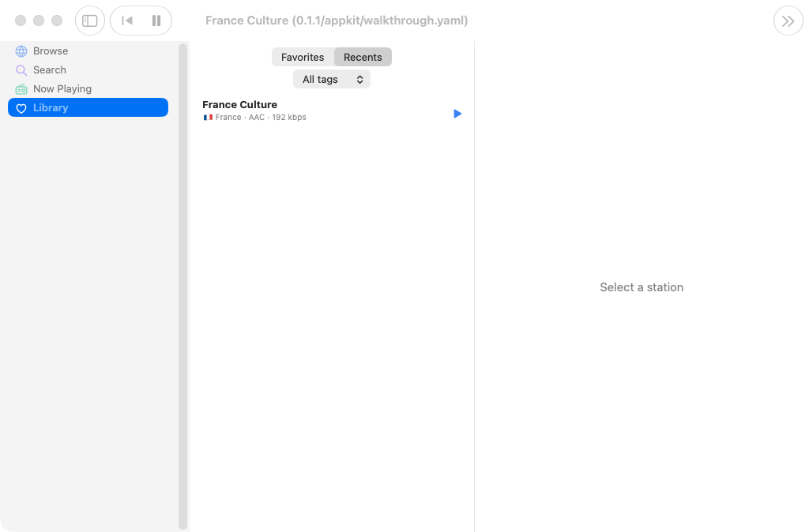Click the France · AAC · 192 kbps text

pos(261,118)
